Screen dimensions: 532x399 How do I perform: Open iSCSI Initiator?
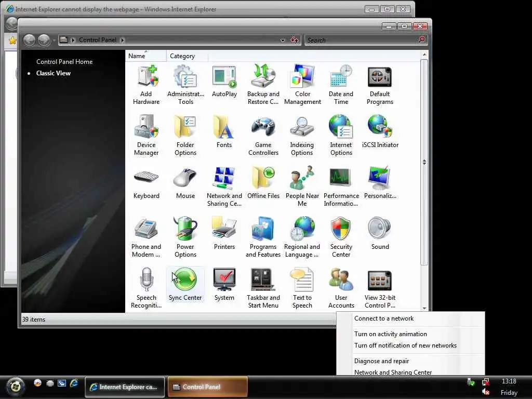click(x=380, y=131)
